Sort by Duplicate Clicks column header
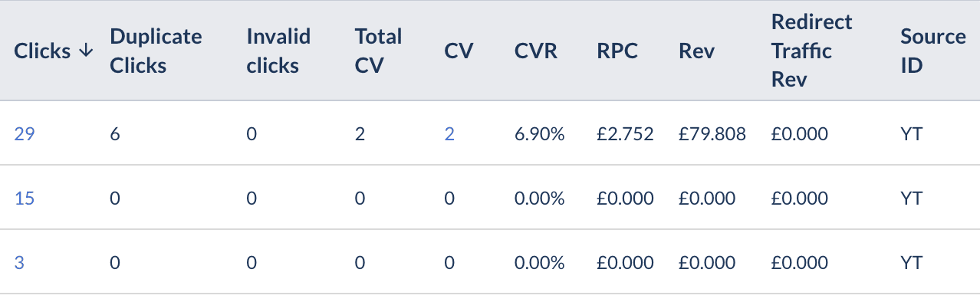 [x=156, y=51]
